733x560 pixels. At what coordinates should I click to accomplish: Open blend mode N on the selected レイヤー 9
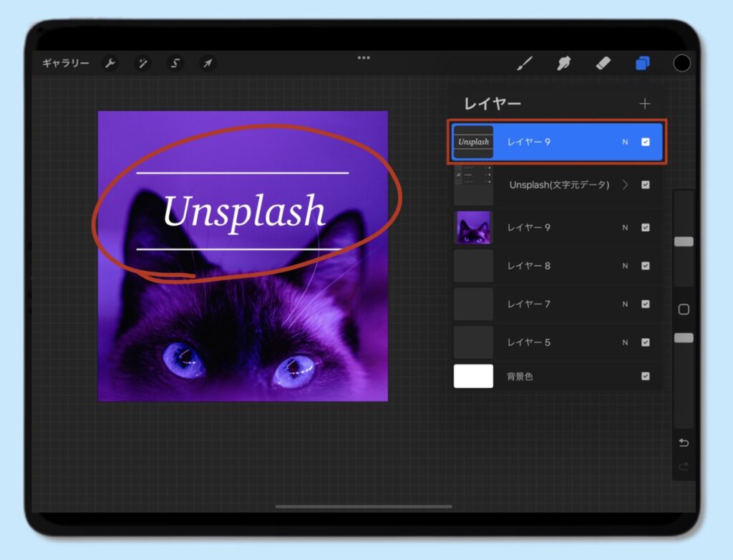(625, 142)
